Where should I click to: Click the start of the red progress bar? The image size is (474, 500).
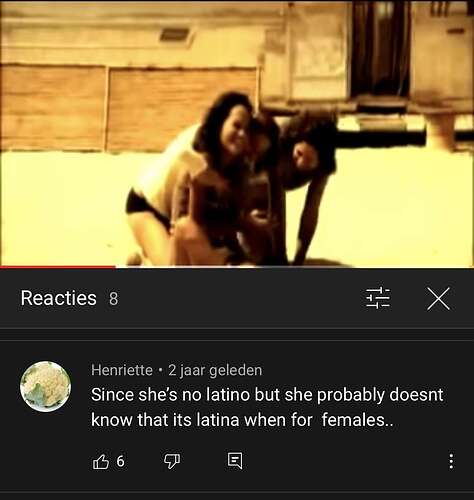tap(2, 267)
